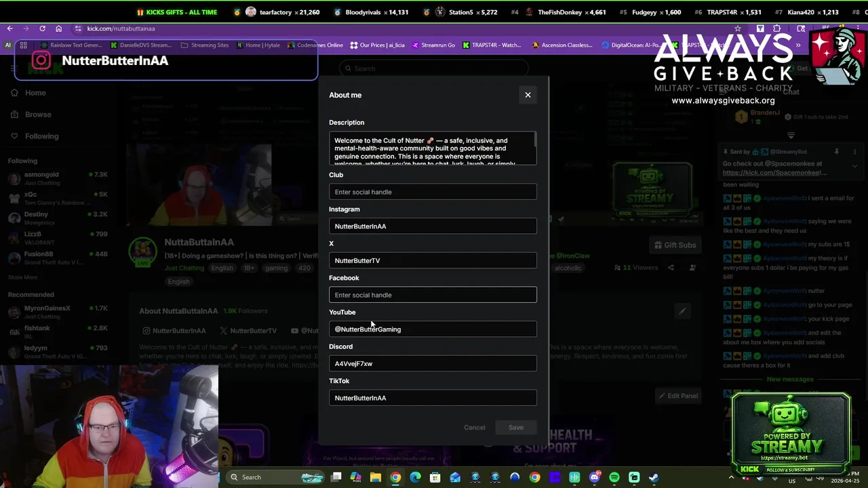Open ledyym in Recommended list
This screenshot has height=488, width=868.
(58, 351)
